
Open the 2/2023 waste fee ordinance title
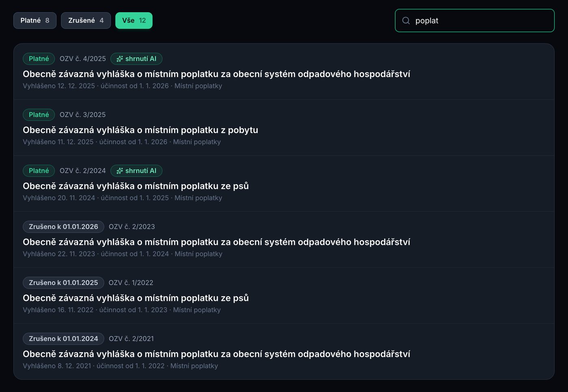click(x=216, y=242)
